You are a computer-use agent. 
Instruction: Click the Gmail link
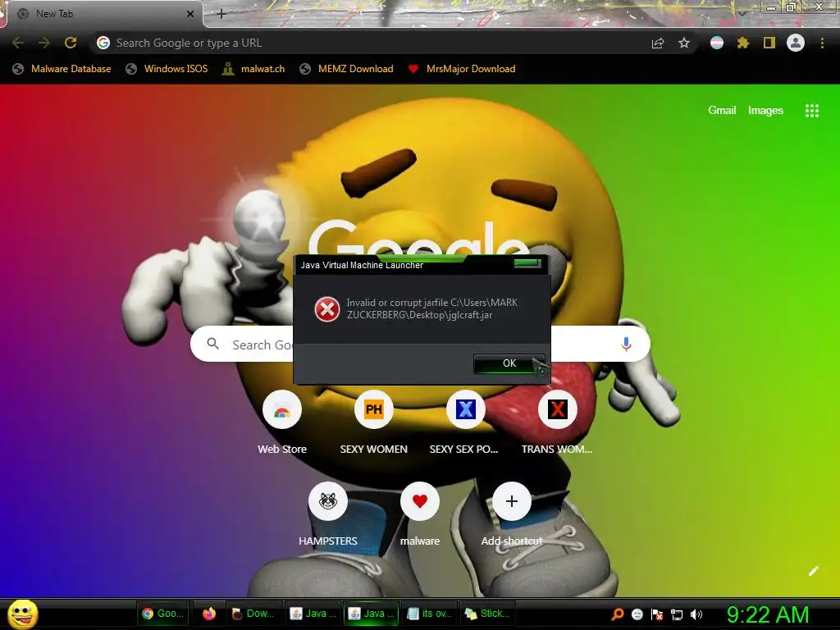[722, 111]
